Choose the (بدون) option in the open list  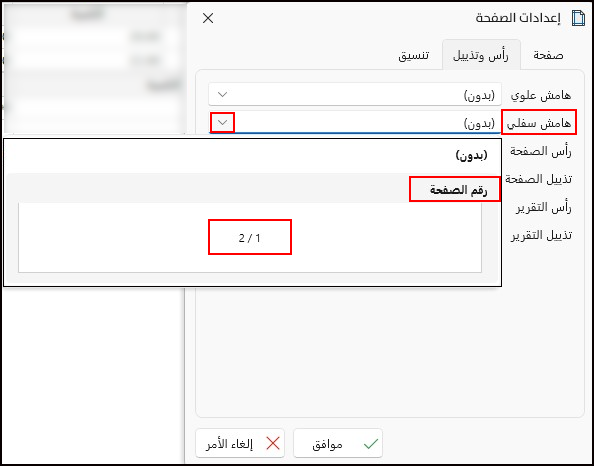tap(471, 156)
